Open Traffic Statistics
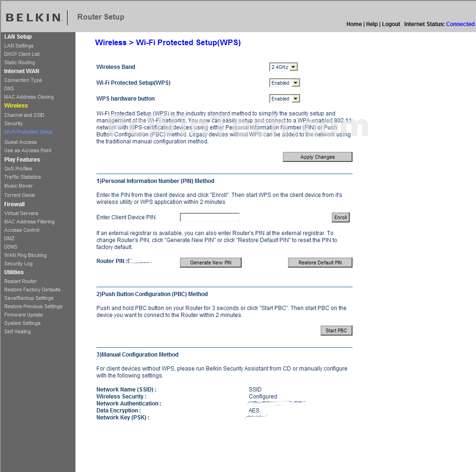 [22, 177]
